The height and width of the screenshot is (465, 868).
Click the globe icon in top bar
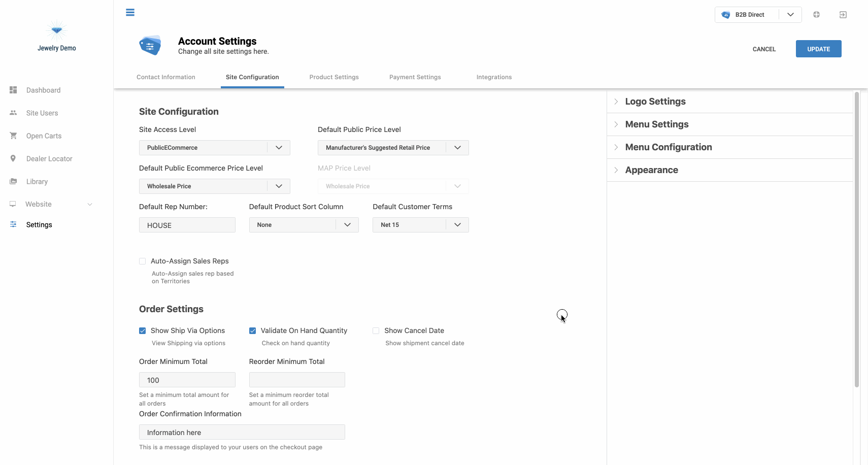pyautogui.click(x=816, y=15)
